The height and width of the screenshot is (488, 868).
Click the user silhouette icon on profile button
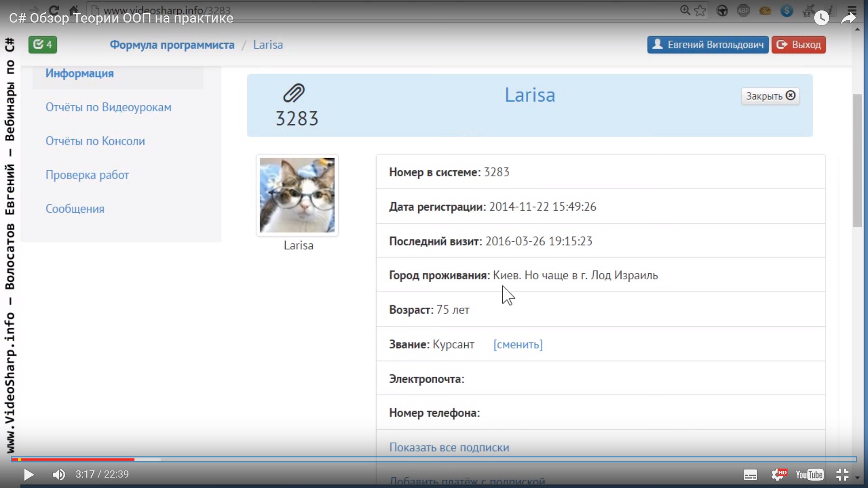pos(658,44)
